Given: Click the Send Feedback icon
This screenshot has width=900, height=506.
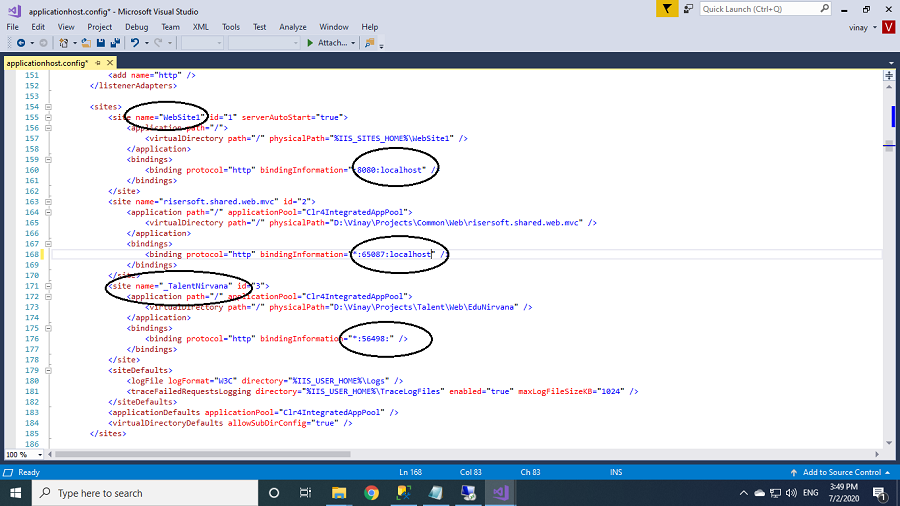Looking at the screenshot, I should point(688,9).
